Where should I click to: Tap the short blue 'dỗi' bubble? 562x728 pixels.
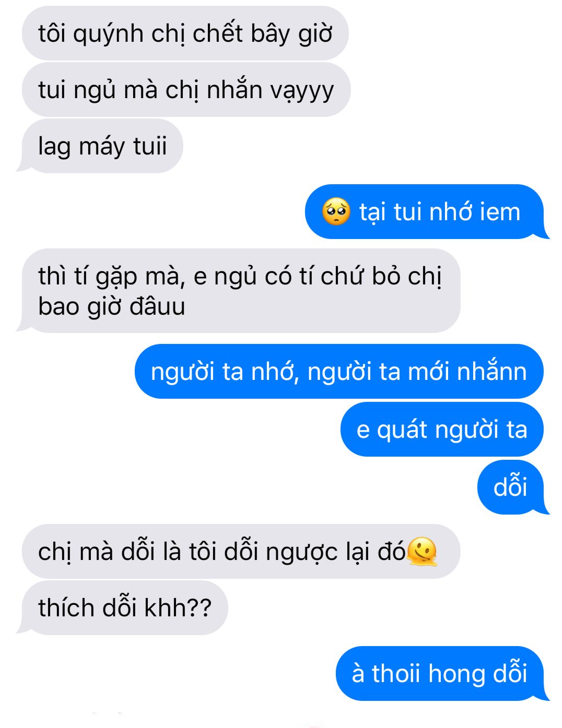click(513, 487)
